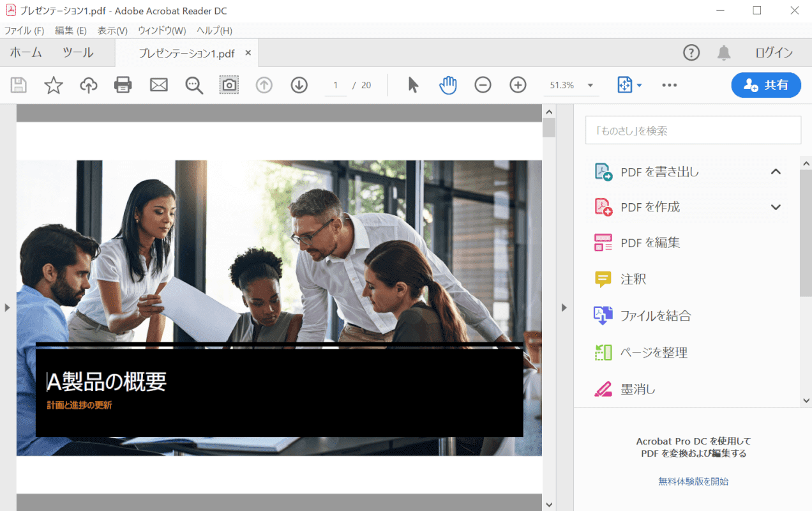Click the 墨消し tool label

(x=638, y=389)
